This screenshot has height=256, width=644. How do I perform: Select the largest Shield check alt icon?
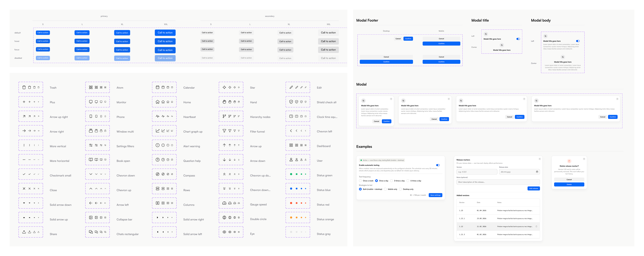tap(291, 102)
